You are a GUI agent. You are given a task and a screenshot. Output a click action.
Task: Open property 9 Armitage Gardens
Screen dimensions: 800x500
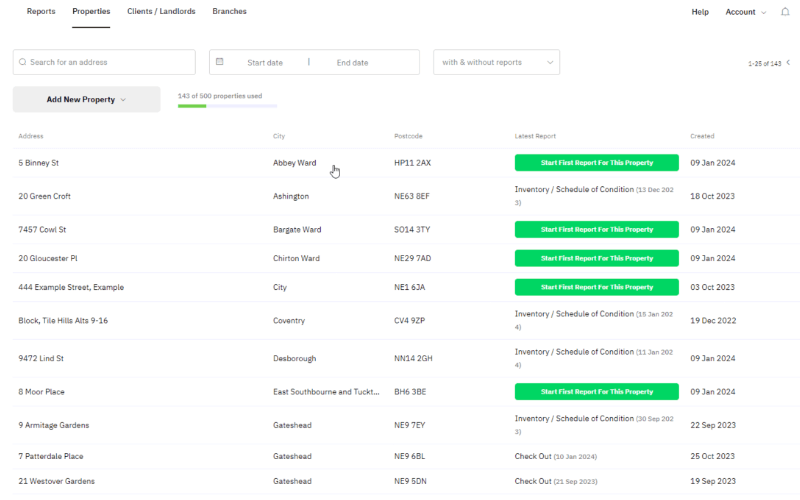54,425
